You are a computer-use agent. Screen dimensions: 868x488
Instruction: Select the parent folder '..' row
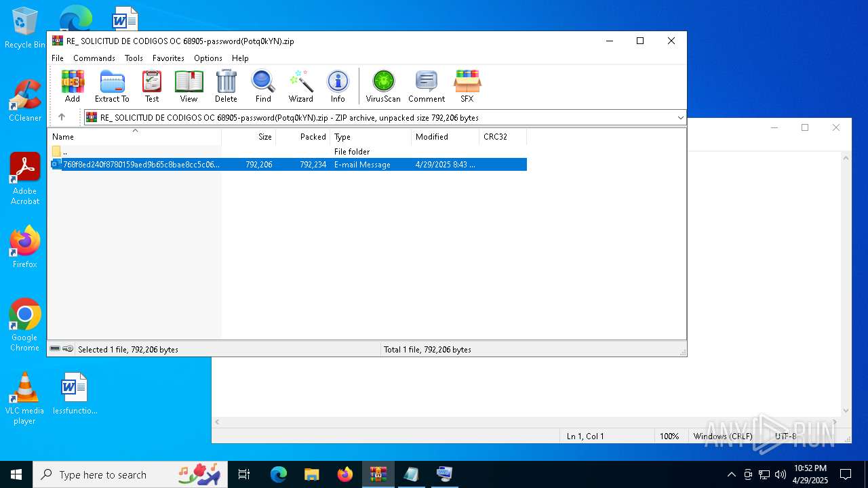pyautogui.click(x=288, y=152)
